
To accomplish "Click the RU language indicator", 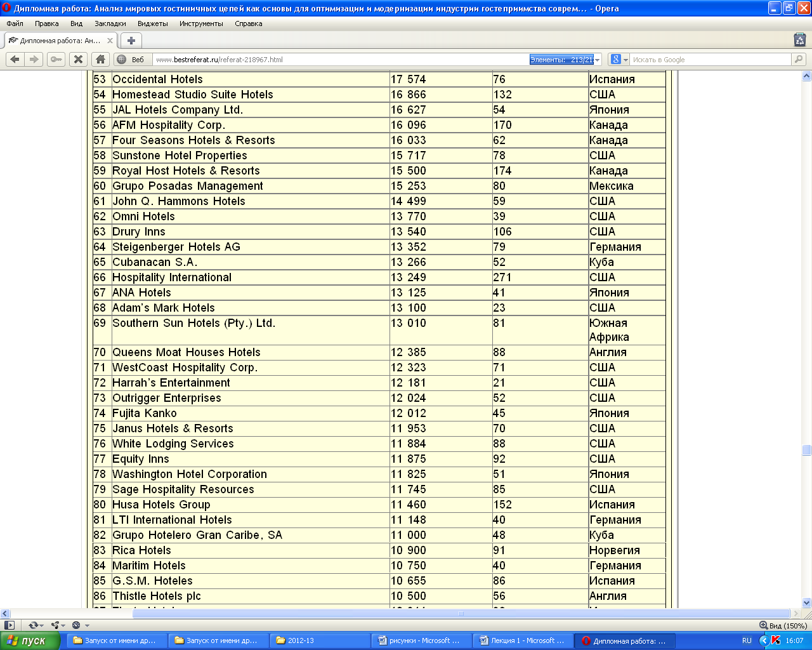I will tap(747, 640).
